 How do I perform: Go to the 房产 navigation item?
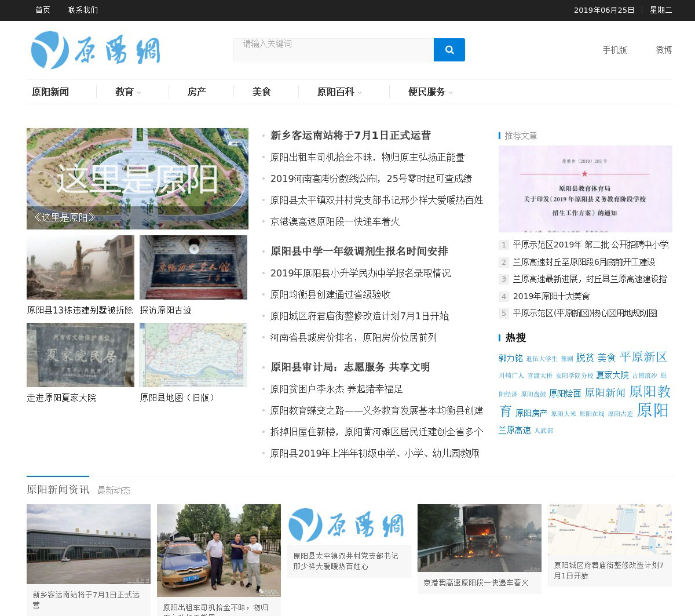click(x=196, y=92)
